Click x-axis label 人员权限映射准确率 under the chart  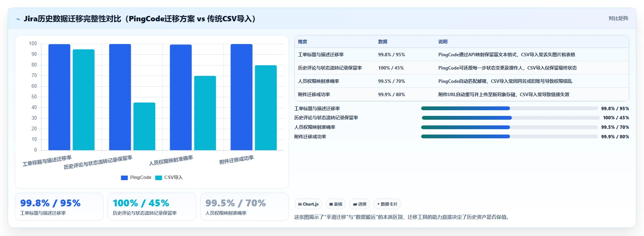(x=171, y=160)
